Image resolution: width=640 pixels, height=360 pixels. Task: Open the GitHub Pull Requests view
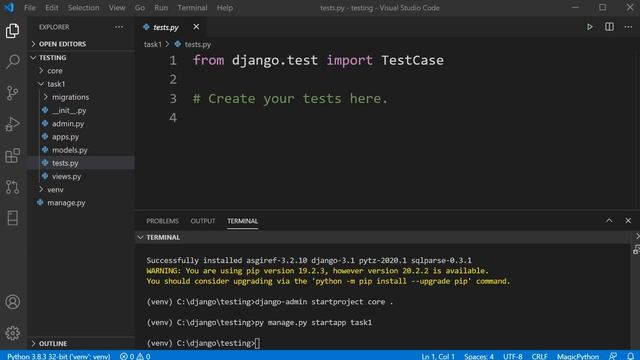(12, 187)
